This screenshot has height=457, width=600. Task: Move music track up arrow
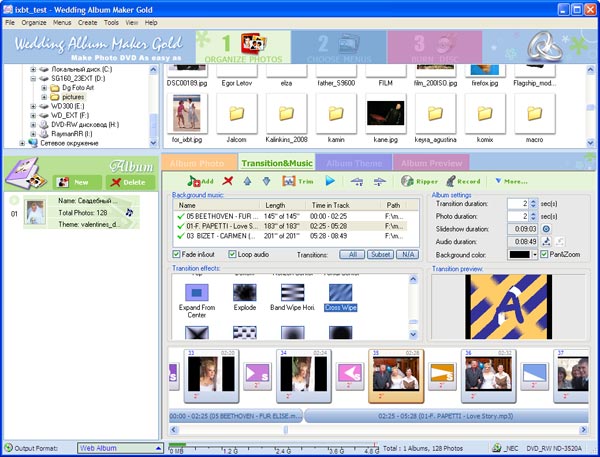247,181
